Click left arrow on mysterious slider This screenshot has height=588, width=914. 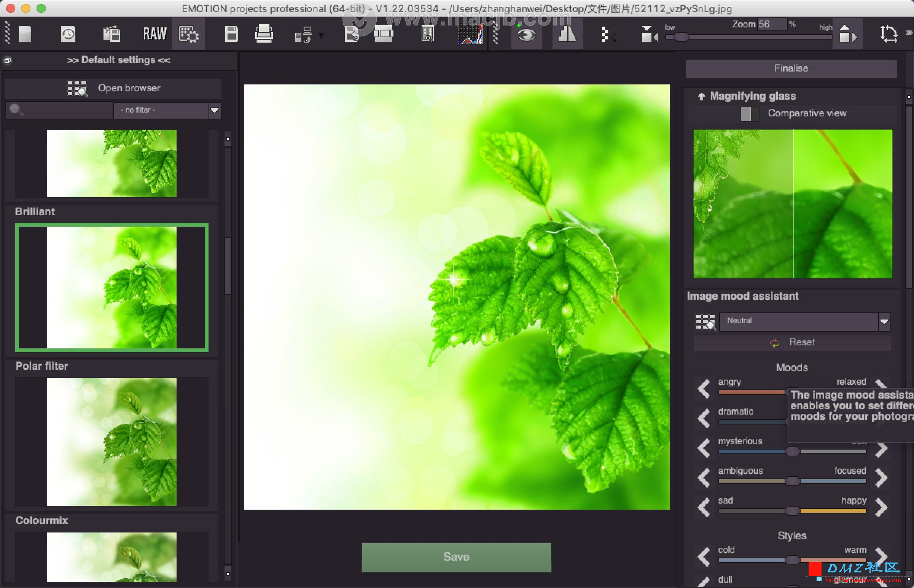tap(704, 448)
